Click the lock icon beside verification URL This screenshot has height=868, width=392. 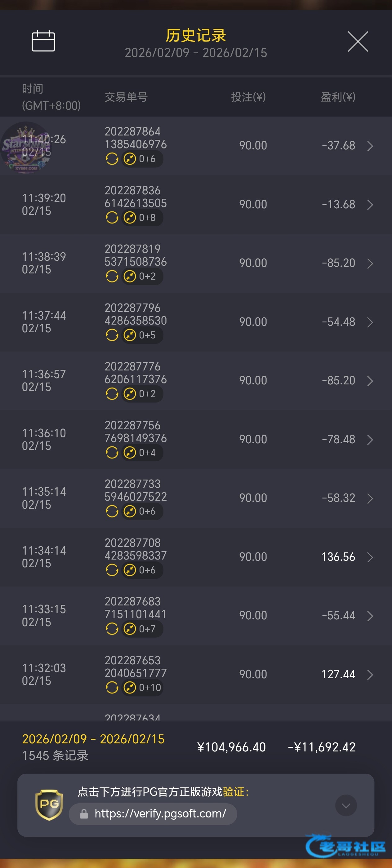[84, 814]
